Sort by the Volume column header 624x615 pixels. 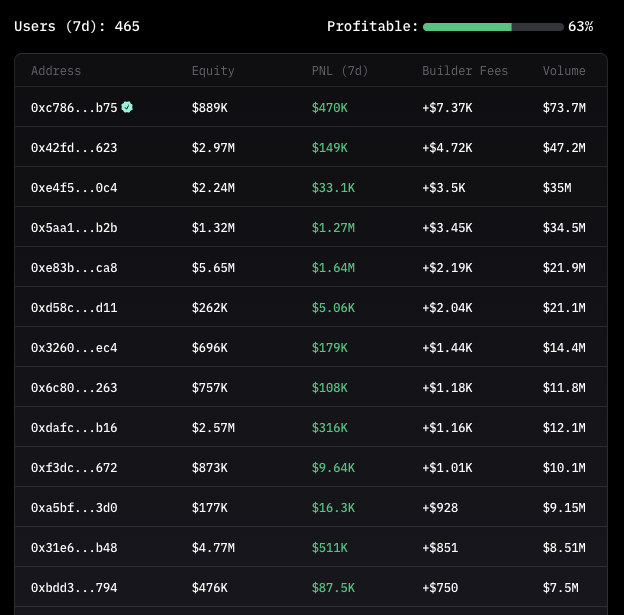click(564, 71)
